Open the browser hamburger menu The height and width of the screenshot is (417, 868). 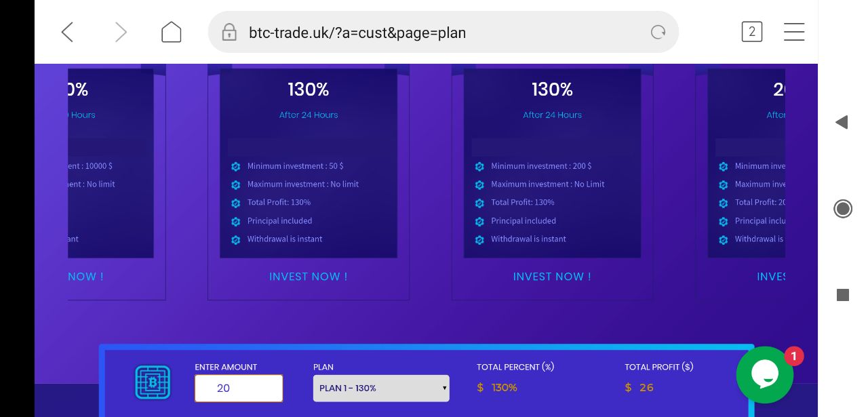click(794, 32)
